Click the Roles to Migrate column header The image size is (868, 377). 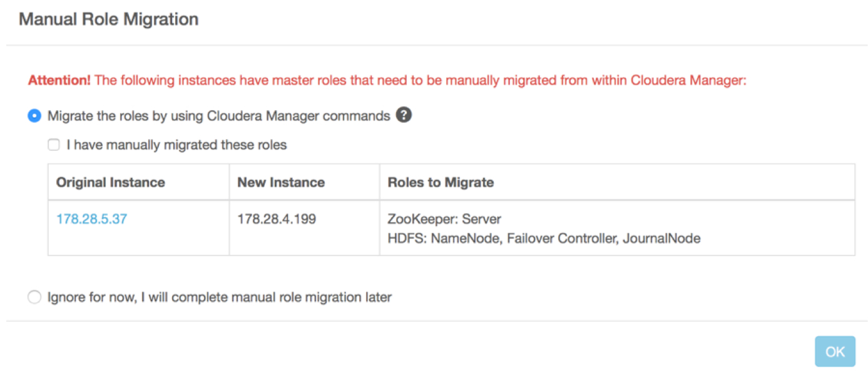pos(441,182)
